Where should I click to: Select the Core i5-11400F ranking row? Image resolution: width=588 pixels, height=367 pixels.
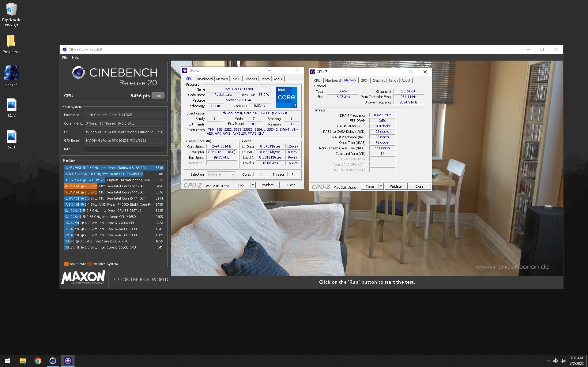click(x=114, y=198)
